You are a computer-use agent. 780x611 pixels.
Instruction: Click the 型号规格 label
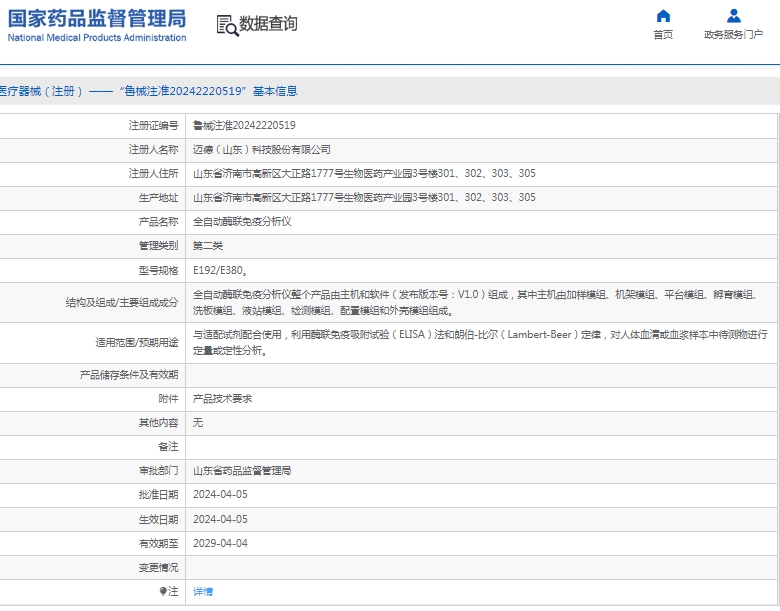(159, 270)
